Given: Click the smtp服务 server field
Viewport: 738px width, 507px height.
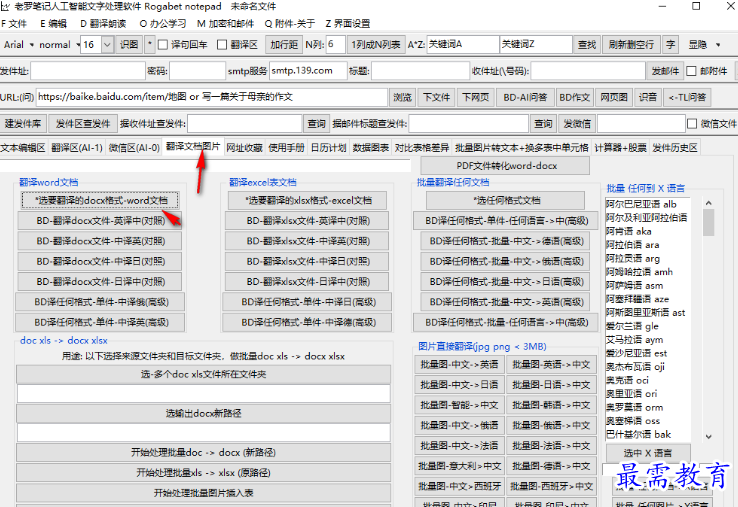Looking at the screenshot, I should (308, 71).
